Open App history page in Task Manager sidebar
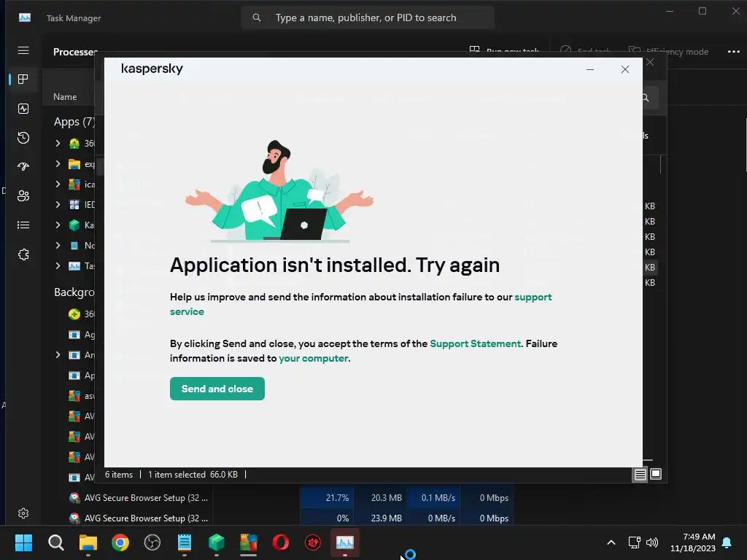The height and width of the screenshot is (560, 747). [23, 138]
